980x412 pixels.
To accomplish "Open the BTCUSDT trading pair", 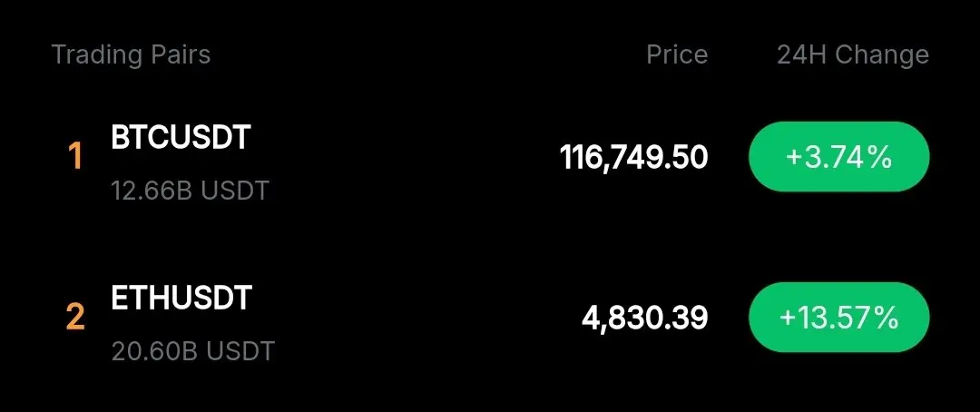I will click(x=181, y=137).
